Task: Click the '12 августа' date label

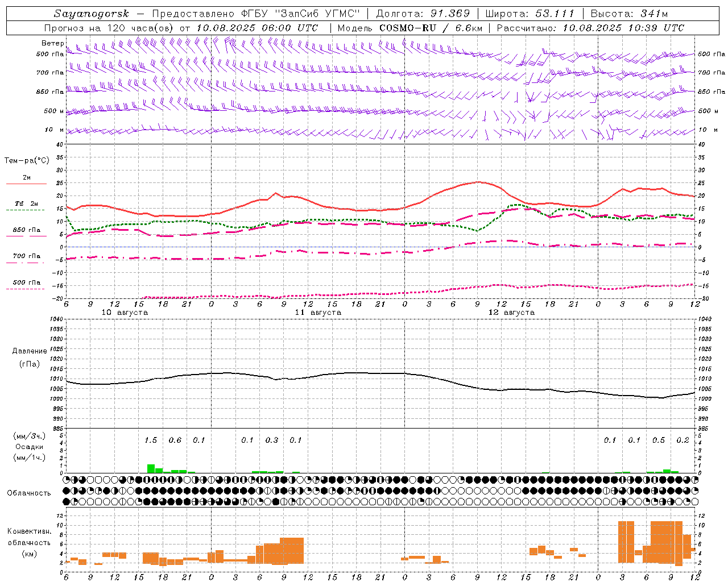Action: 511,313
